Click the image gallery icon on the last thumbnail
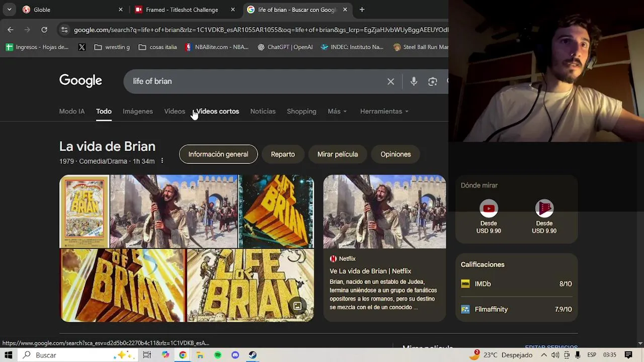Screen dimensions: 644x362 (x=297, y=306)
